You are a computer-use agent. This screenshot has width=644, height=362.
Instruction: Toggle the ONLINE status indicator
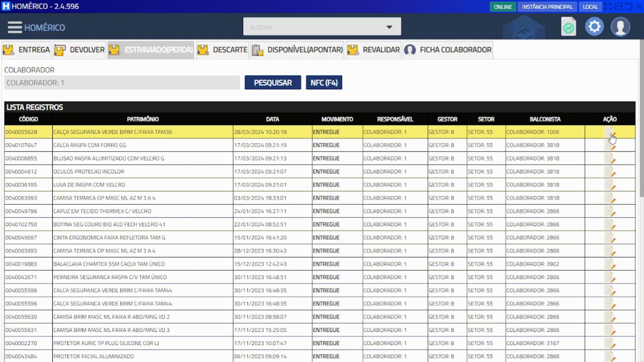click(502, 7)
